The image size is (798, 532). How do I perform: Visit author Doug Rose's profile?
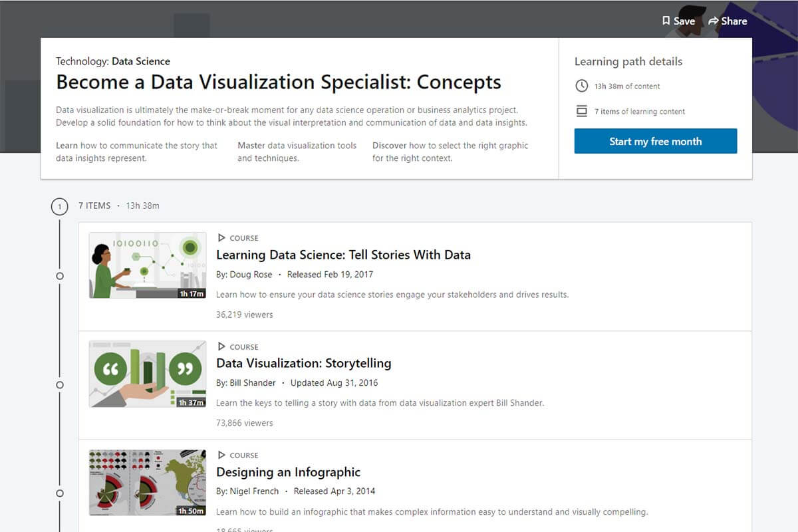[x=251, y=274]
